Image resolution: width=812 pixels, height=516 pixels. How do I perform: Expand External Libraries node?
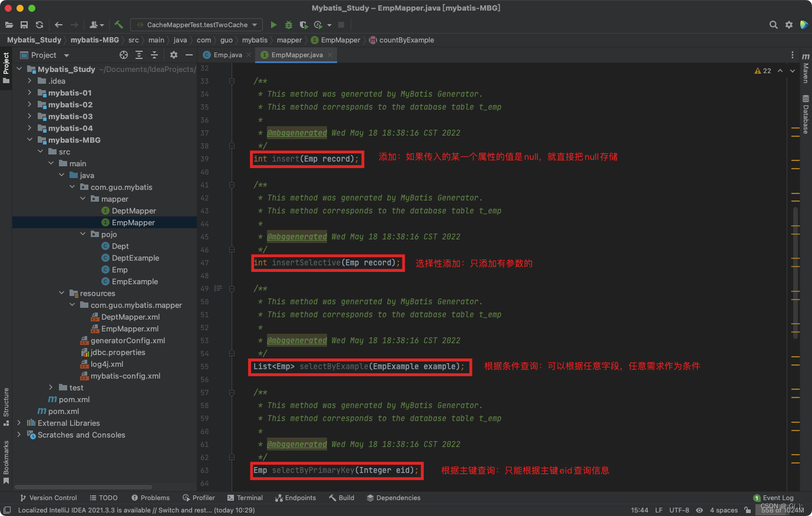[x=19, y=423]
